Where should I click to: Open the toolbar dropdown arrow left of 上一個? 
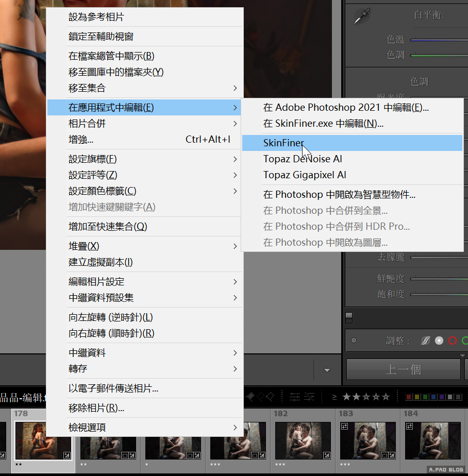click(x=326, y=370)
